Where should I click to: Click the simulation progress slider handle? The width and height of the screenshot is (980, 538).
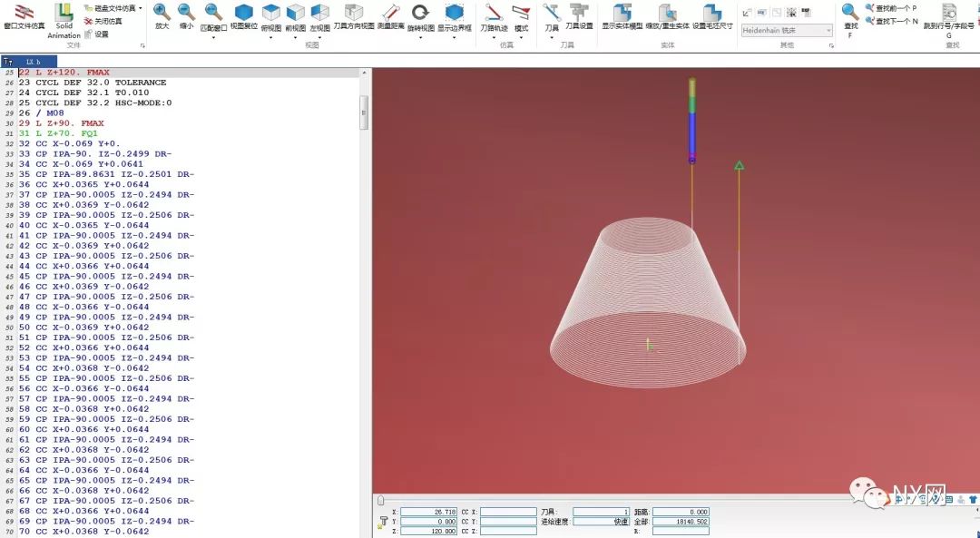(x=380, y=500)
